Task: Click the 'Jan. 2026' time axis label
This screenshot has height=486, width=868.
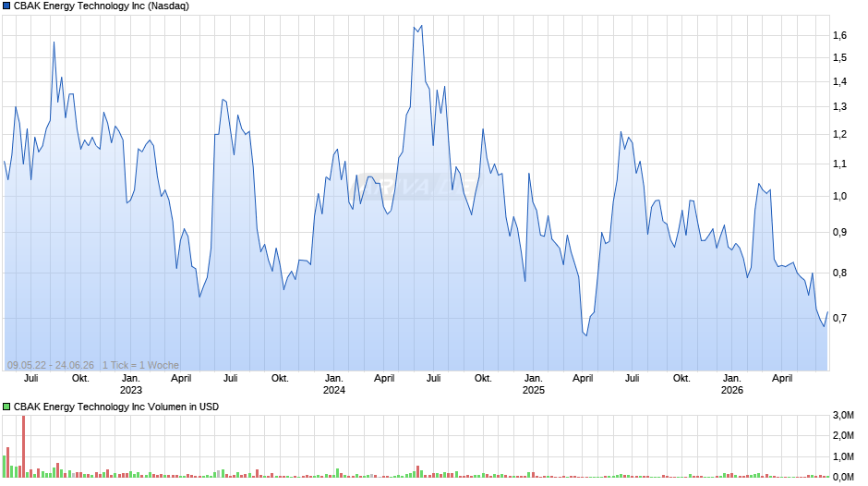Action: tap(732, 384)
